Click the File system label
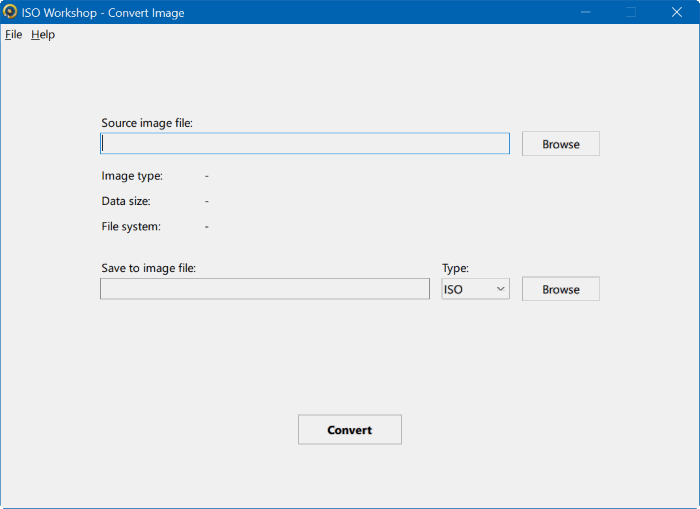The height and width of the screenshot is (509, 700). (x=131, y=226)
